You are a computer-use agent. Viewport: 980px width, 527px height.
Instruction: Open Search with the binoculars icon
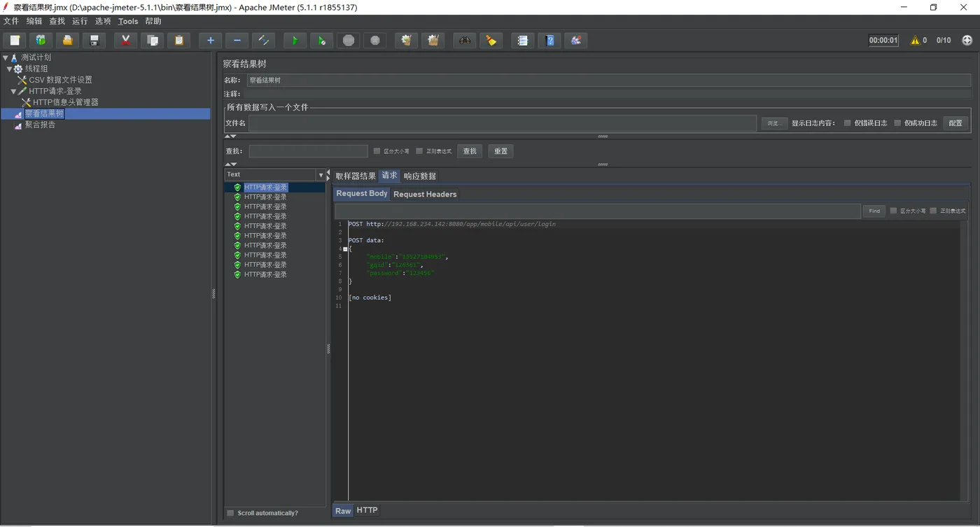pyautogui.click(x=464, y=41)
